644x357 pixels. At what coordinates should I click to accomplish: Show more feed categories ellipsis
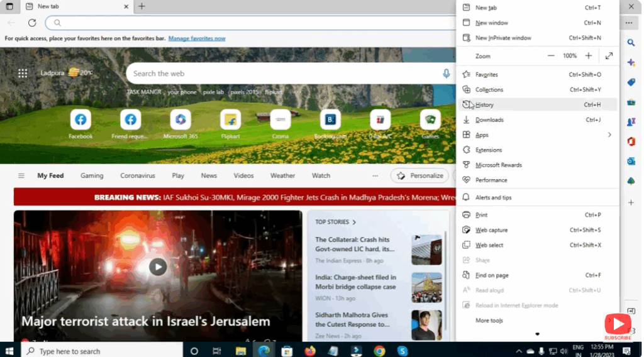coord(375,175)
